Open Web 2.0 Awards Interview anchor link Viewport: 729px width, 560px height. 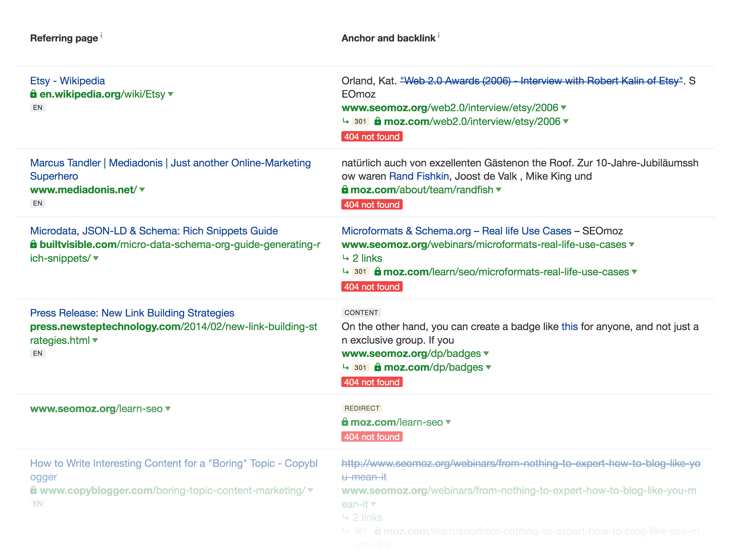click(542, 81)
